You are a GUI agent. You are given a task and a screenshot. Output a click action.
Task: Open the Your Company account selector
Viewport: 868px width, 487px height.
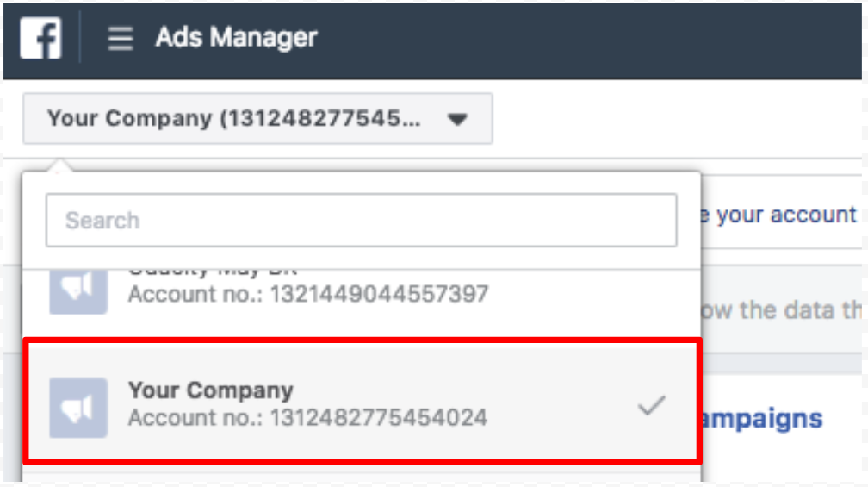point(233,118)
